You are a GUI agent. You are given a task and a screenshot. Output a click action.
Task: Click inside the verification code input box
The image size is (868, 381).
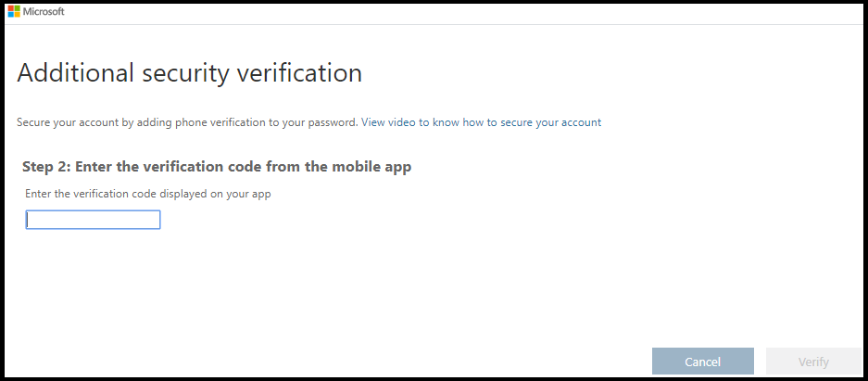click(x=93, y=220)
